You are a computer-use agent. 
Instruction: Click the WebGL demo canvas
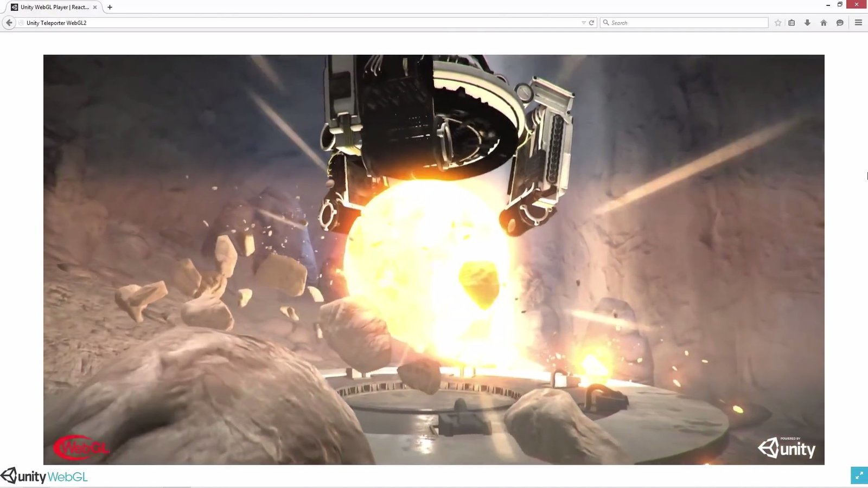(434, 259)
